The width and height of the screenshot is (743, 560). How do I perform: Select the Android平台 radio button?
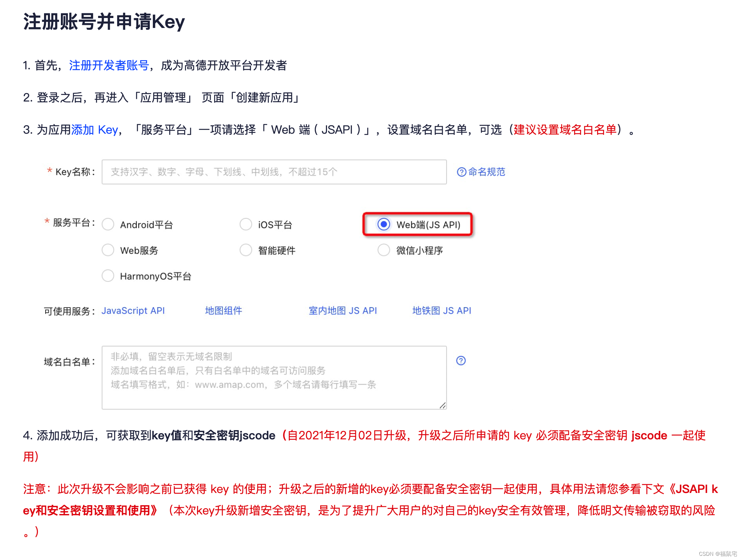(x=108, y=224)
